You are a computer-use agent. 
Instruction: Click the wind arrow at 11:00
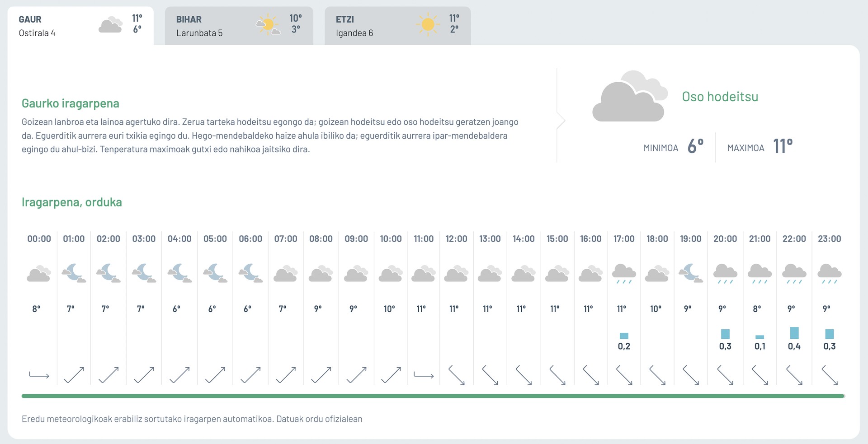424,375
